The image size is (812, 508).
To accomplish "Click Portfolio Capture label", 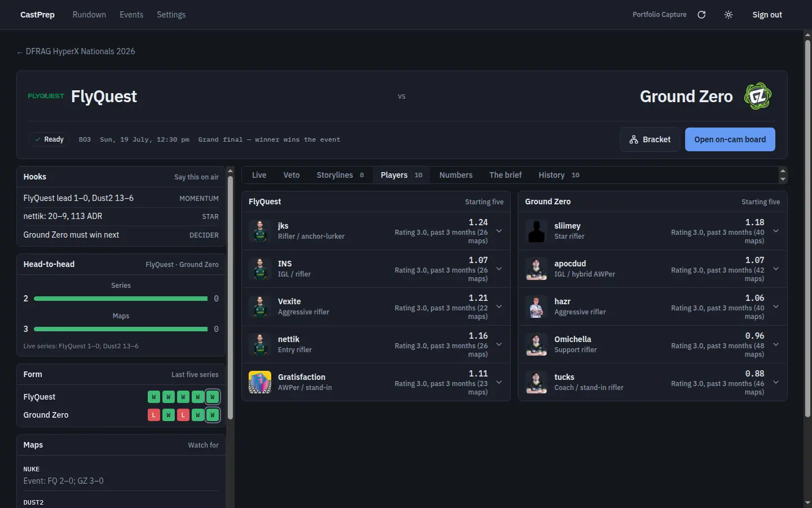I will click(659, 15).
